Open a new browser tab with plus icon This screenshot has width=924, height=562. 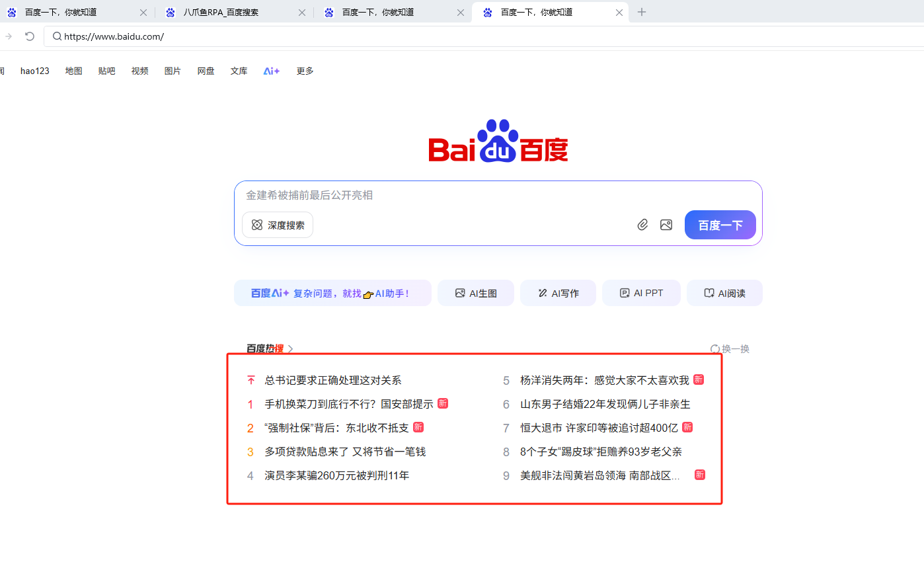pos(641,12)
